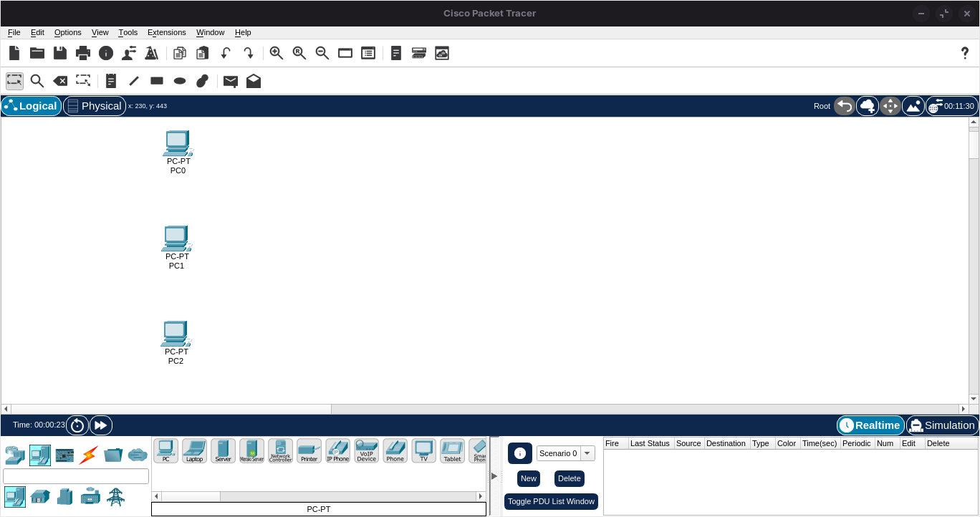Image resolution: width=980 pixels, height=517 pixels.
Task: Reset zoom with the magnifier R icon
Action: pos(299,53)
